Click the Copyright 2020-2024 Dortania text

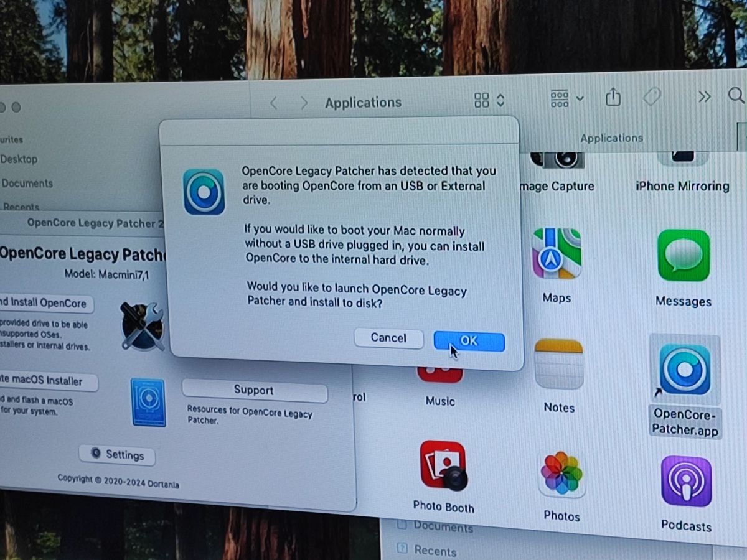(x=118, y=482)
